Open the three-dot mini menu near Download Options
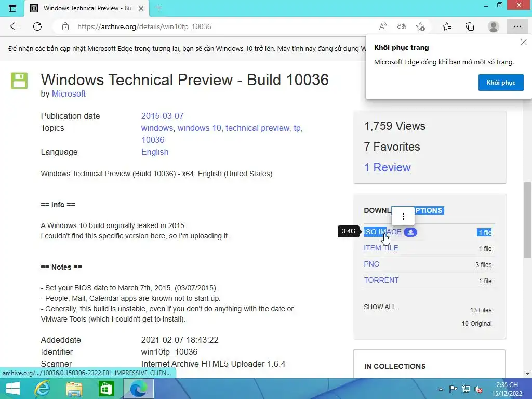This screenshot has width=532, height=399. point(403,216)
